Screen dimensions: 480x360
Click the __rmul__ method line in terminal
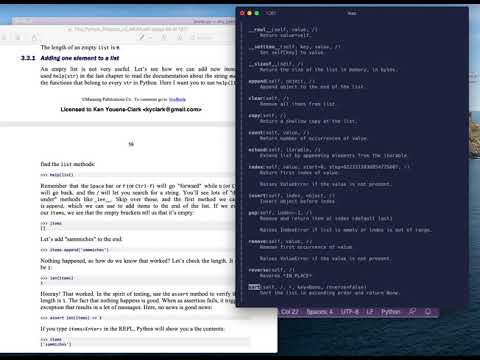(283, 30)
